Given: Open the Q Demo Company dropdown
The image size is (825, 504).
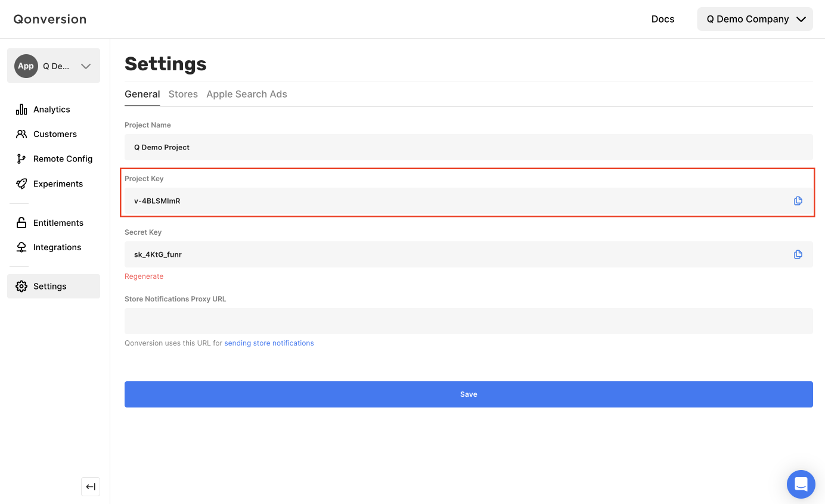Looking at the screenshot, I should click(755, 19).
